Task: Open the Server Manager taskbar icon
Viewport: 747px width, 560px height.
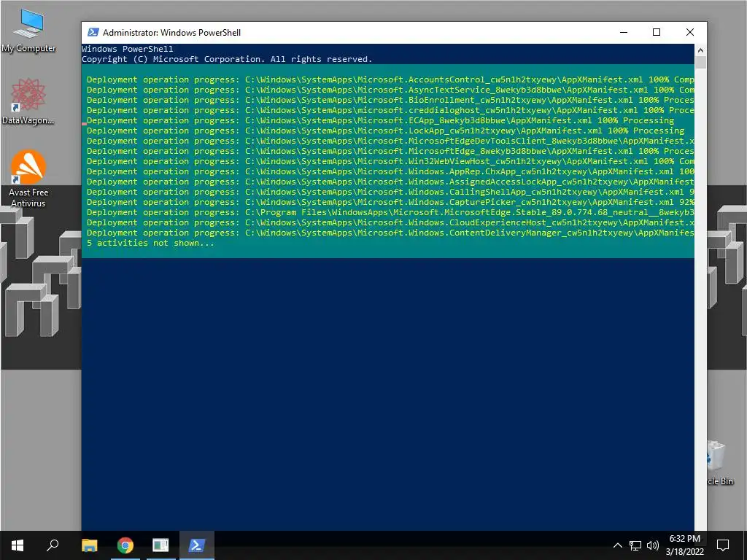Action: 161,545
